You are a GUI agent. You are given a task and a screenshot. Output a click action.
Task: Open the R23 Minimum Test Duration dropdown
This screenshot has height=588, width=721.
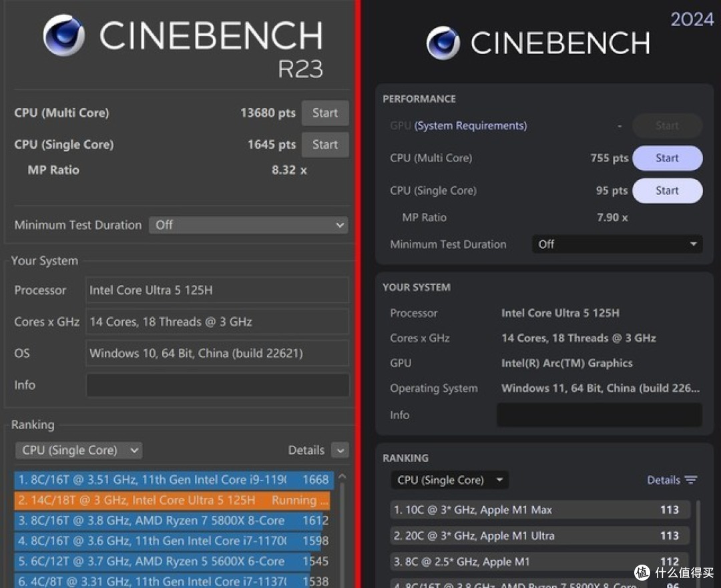tap(249, 226)
